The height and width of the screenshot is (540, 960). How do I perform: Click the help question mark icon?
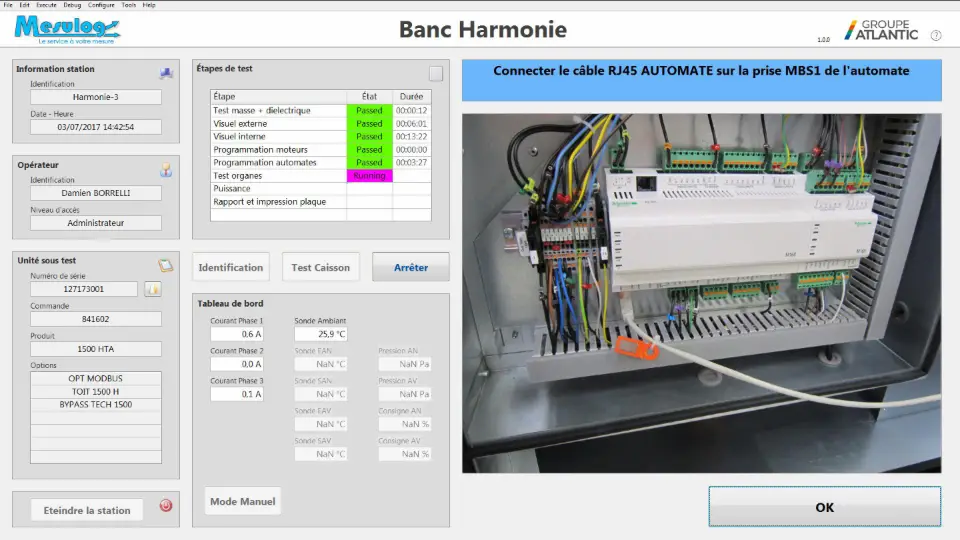click(936, 36)
